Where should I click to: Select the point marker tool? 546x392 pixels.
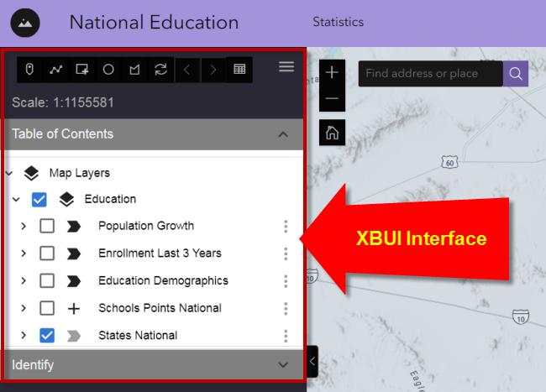[30, 70]
